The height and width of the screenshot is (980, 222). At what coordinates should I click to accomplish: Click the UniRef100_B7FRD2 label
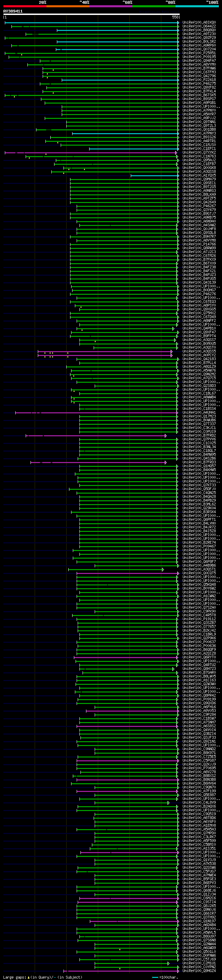click(199, 436)
